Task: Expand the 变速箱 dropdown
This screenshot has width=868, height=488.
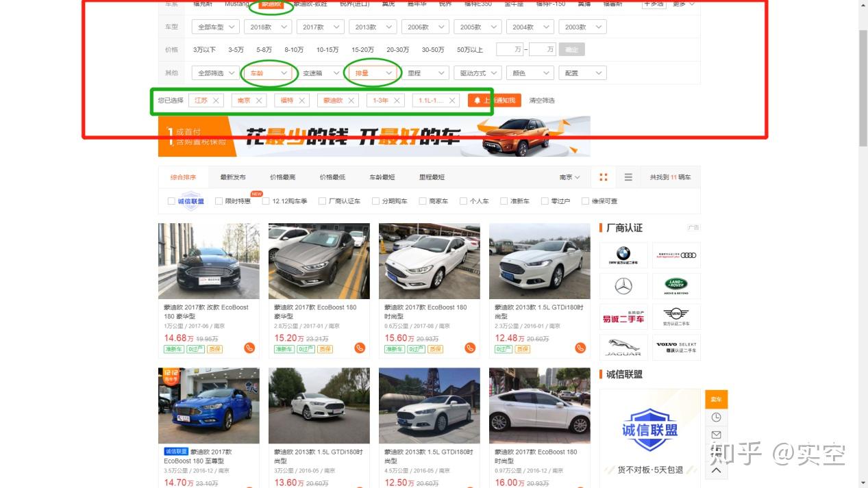Action: point(321,73)
